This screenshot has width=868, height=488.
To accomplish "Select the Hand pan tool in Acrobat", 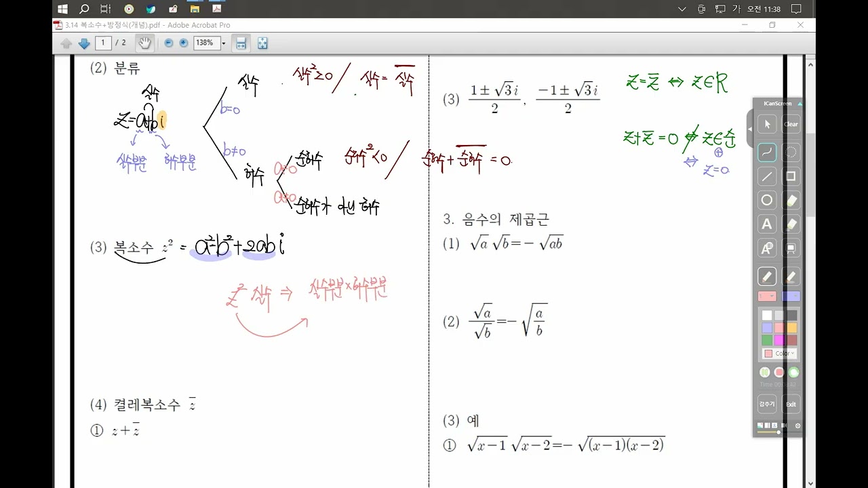I will (x=144, y=43).
